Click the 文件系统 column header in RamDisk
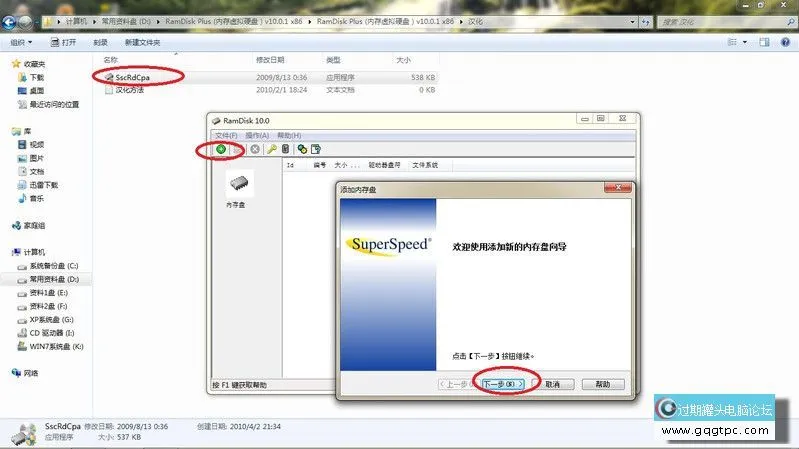Screen dimensions: 799x449 tap(425, 165)
